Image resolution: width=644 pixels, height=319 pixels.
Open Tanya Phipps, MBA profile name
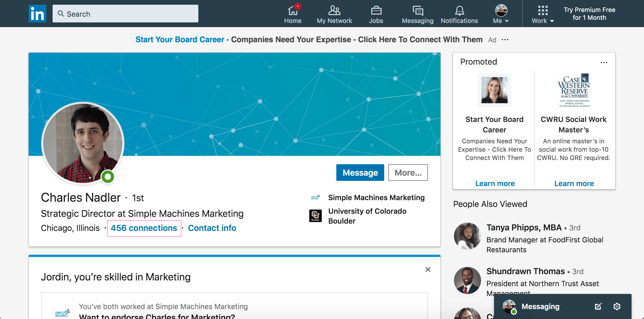[524, 228]
